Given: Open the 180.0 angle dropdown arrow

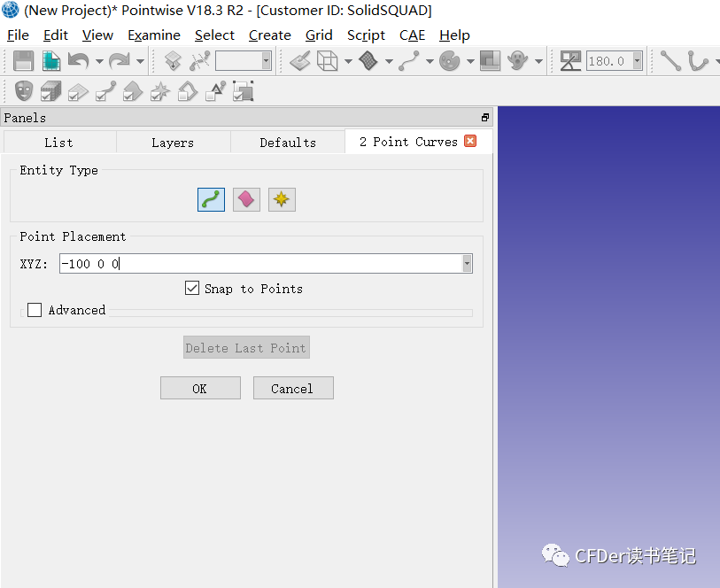Looking at the screenshot, I should (x=638, y=61).
